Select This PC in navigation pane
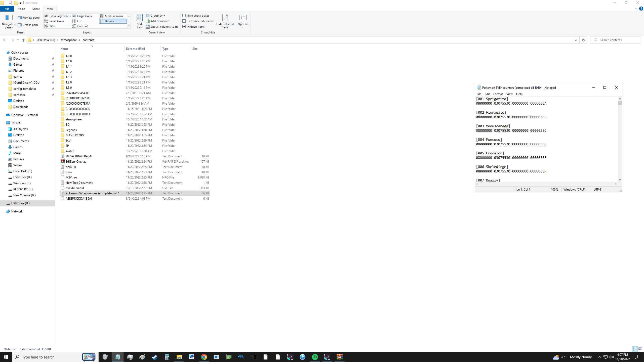The width and height of the screenshot is (644, 362). (16, 123)
